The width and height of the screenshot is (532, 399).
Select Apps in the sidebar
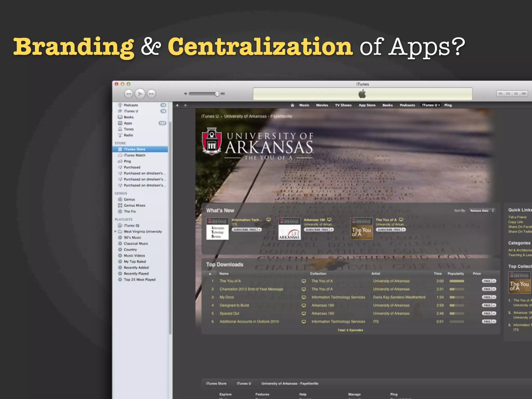[x=140, y=123]
